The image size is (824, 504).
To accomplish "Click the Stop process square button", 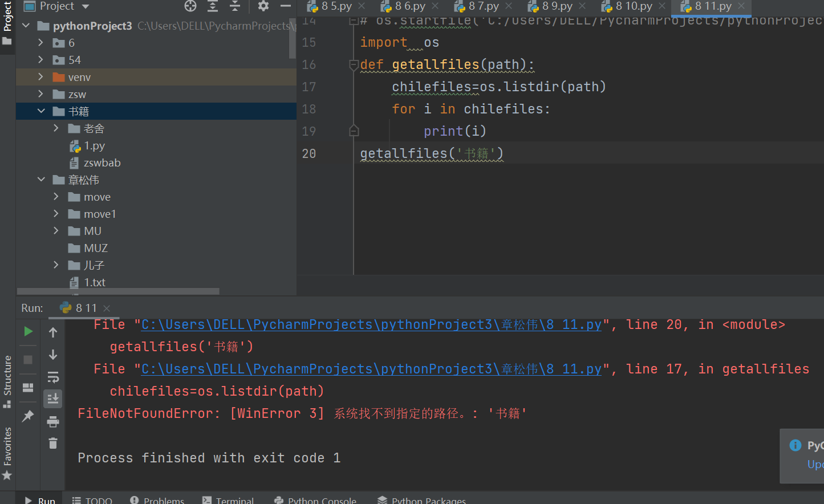I will coord(28,360).
